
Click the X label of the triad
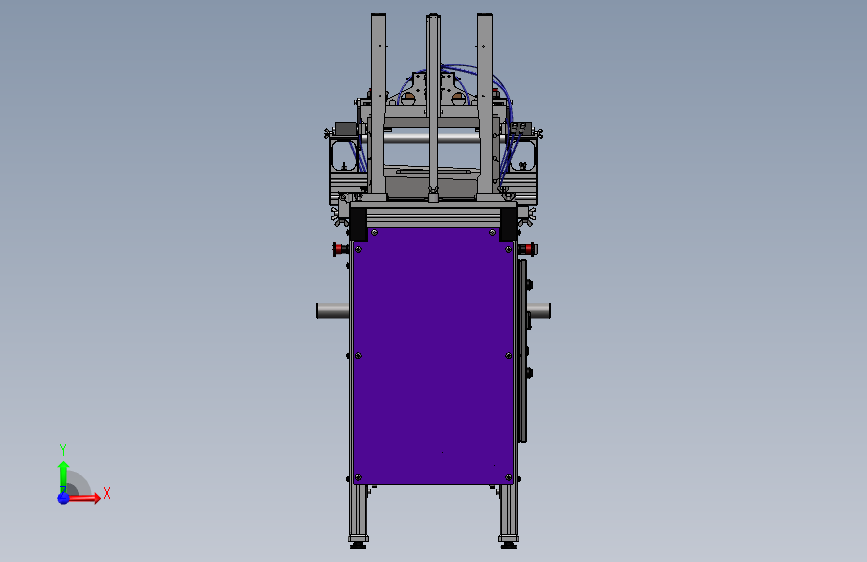click(107, 493)
